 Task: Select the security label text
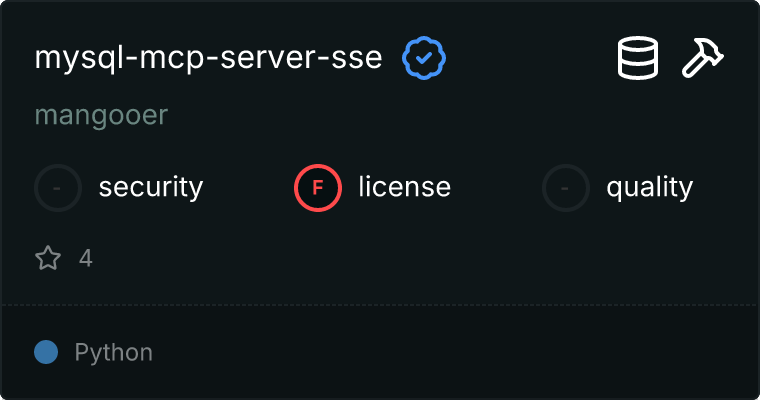[151, 187]
